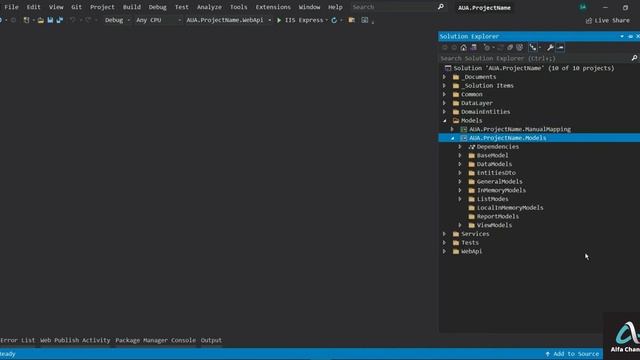Click Forward arrow in Solution Explorer toolbar
The width and height of the screenshot is (640, 360).
(453, 48)
